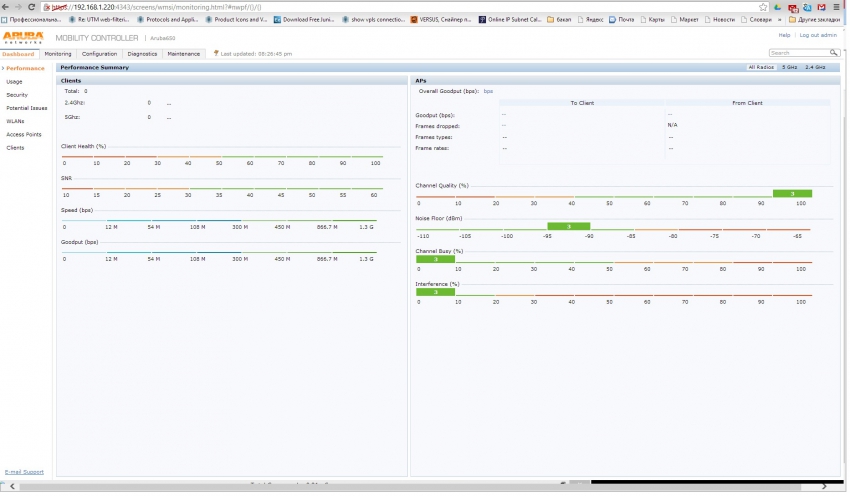
Task: Select Performance in the sidebar
Action: coord(25,69)
